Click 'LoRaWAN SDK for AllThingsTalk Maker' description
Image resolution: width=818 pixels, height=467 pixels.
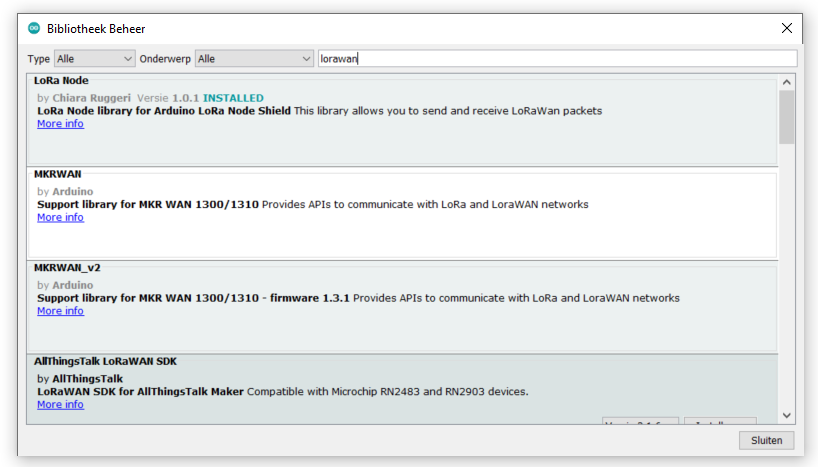[140, 391]
